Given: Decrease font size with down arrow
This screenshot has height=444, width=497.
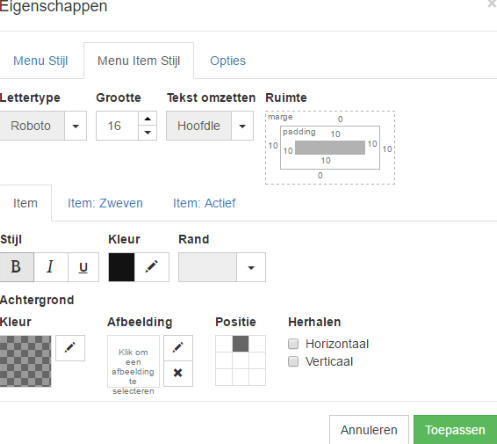Looking at the screenshot, I should coord(148,133).
